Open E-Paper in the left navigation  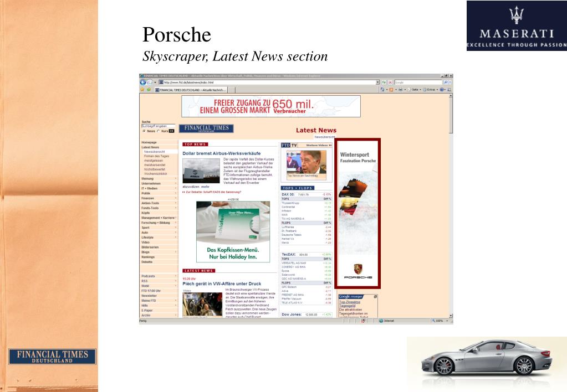147,311
